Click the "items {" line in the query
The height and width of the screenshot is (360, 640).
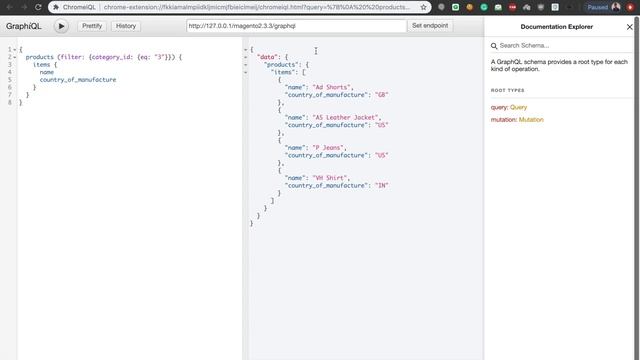pos(45,64)
